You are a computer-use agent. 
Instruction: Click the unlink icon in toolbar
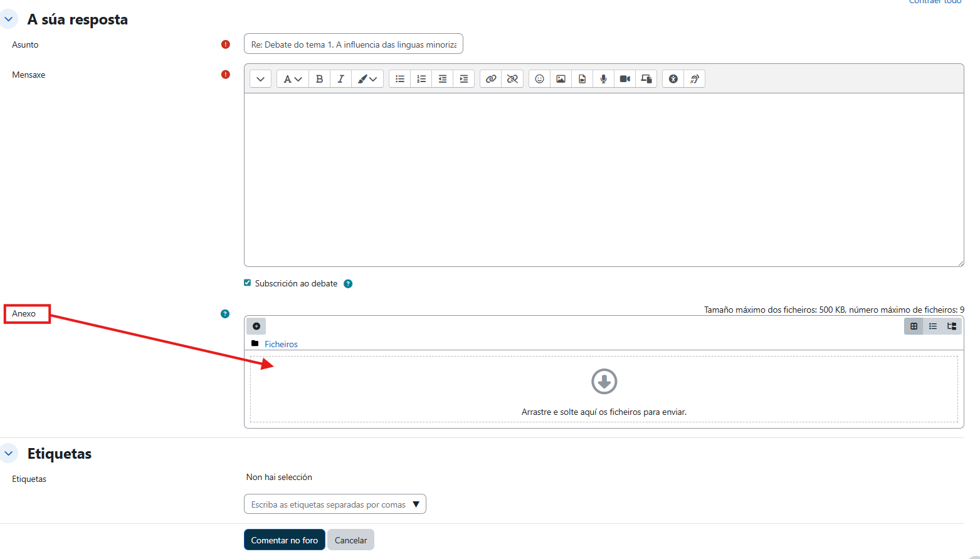(512, 79)
